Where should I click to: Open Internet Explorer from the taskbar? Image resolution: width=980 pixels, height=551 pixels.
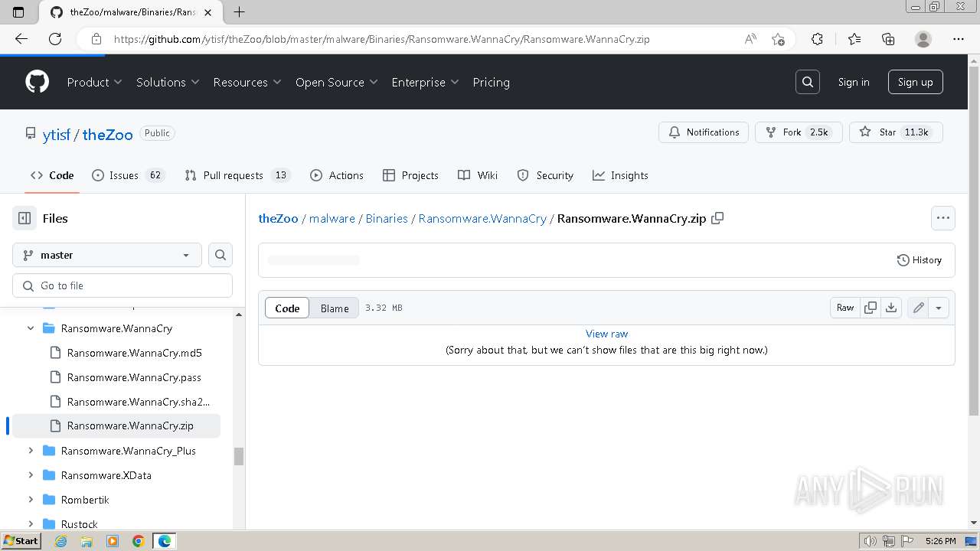[60, 541]
